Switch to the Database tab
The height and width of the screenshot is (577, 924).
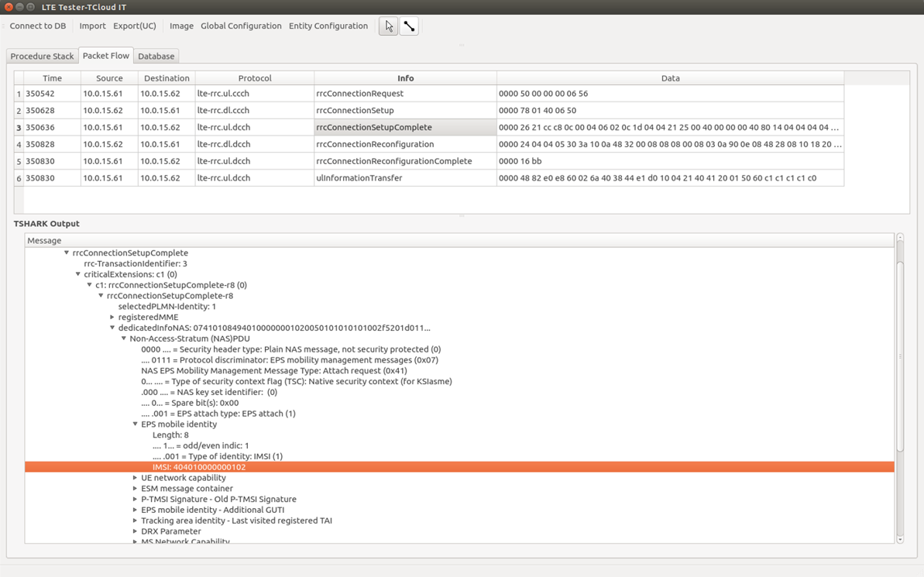pos(156,57)
